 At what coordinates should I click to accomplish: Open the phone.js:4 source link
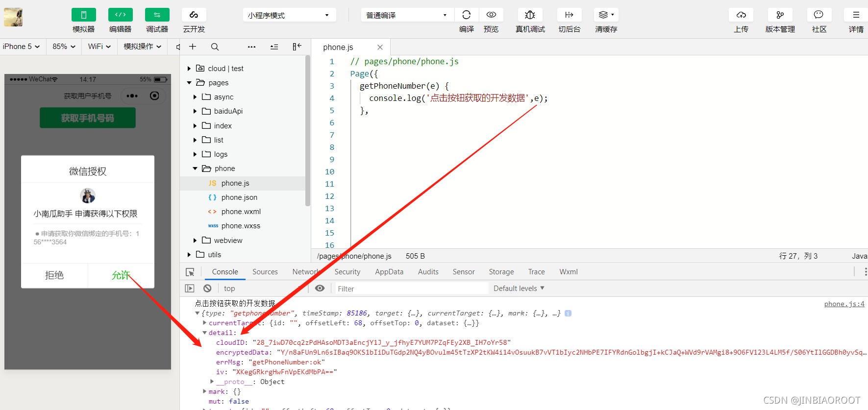tap(844, 304)
